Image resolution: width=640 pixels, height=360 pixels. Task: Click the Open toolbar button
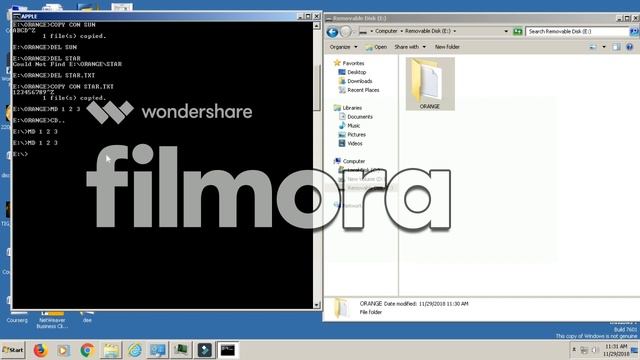coord(376,47)
